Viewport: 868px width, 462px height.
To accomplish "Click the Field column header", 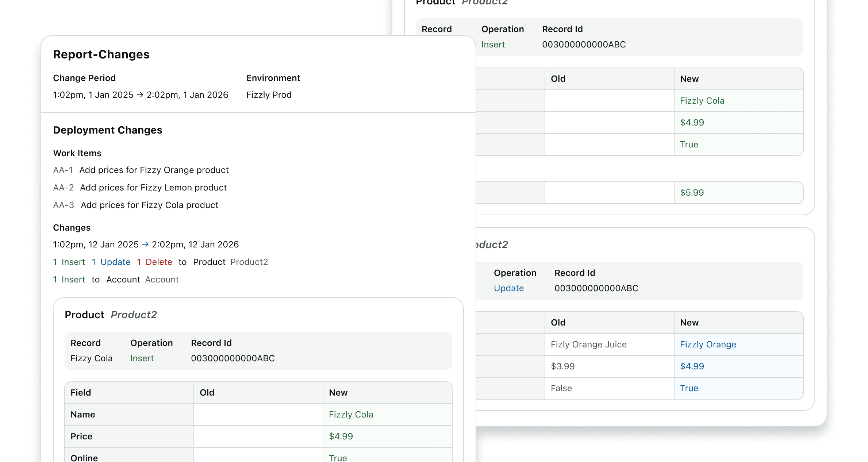I will coord(81,393).
